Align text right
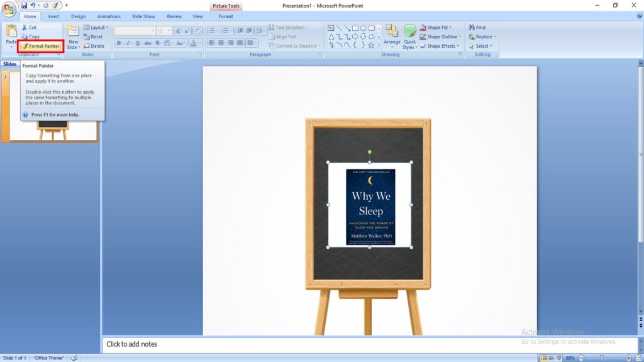644x362 pixels. tap(230, 43)
